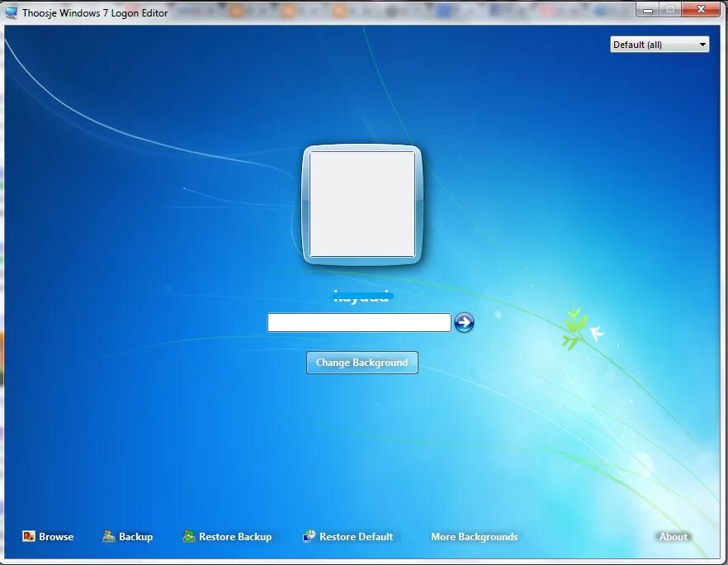Screen dimensions: 728x565
Task: Click the blue arrow submit button
Action: (464, 322)
